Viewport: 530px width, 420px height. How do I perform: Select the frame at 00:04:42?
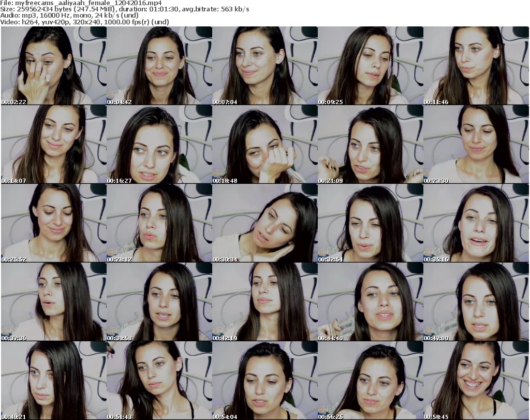[x=159, y=66]
